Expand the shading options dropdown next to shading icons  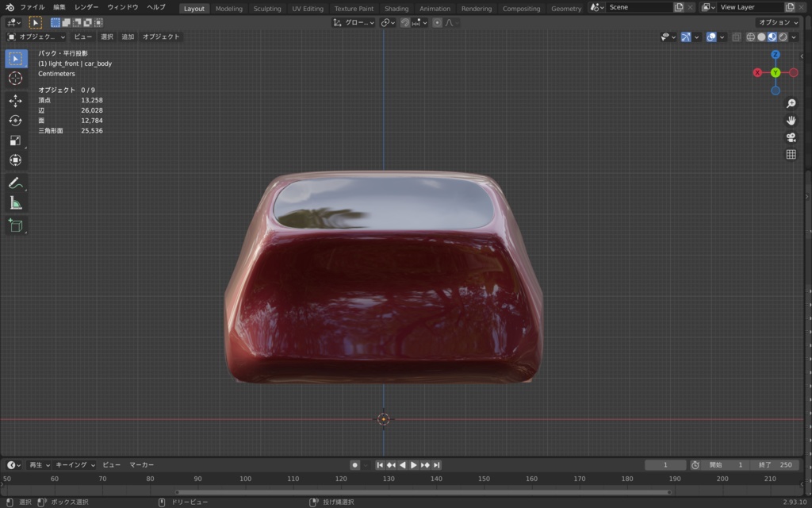click(794, 37)
